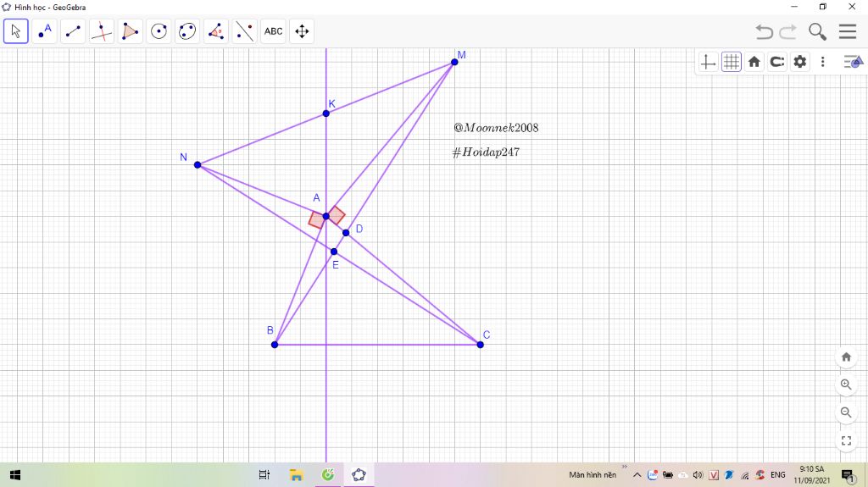Select the Perpendicular Line tool
Screen dimensions: 868x487
click(102, 31)
